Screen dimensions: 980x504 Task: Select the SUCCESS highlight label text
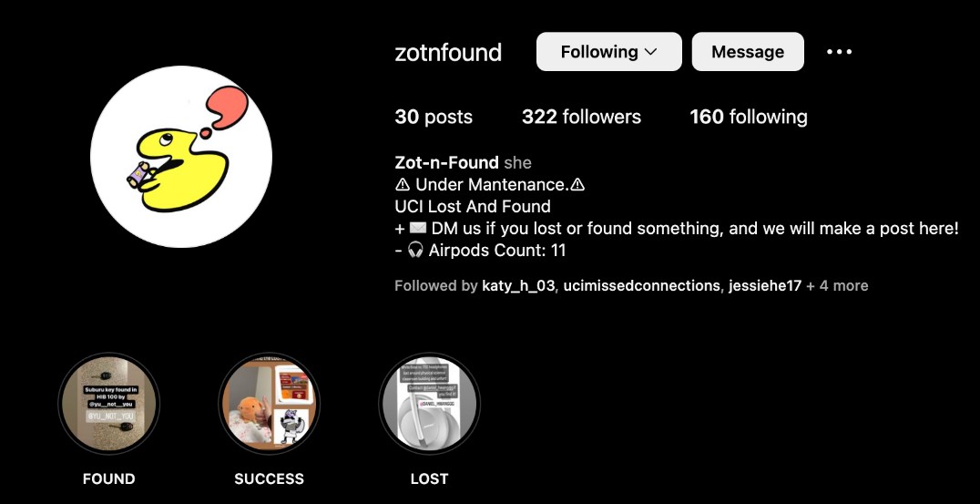(269, 478)
